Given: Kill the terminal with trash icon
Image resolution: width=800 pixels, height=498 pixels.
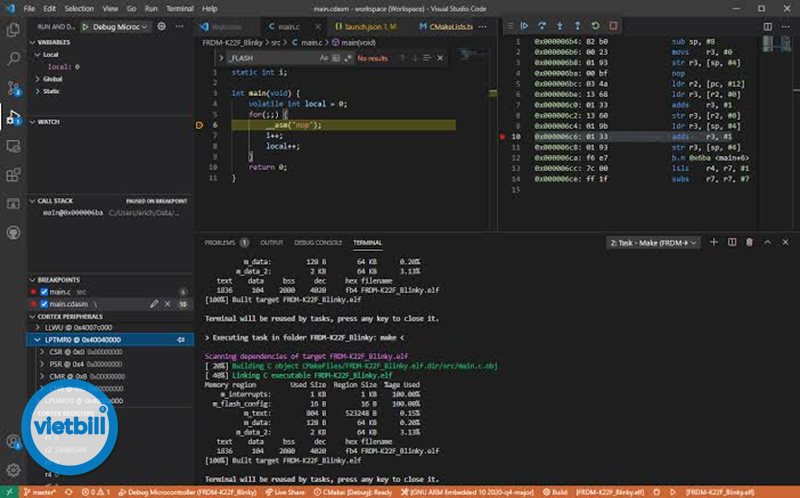Looking at the screenshot, I should pos(749,242).
